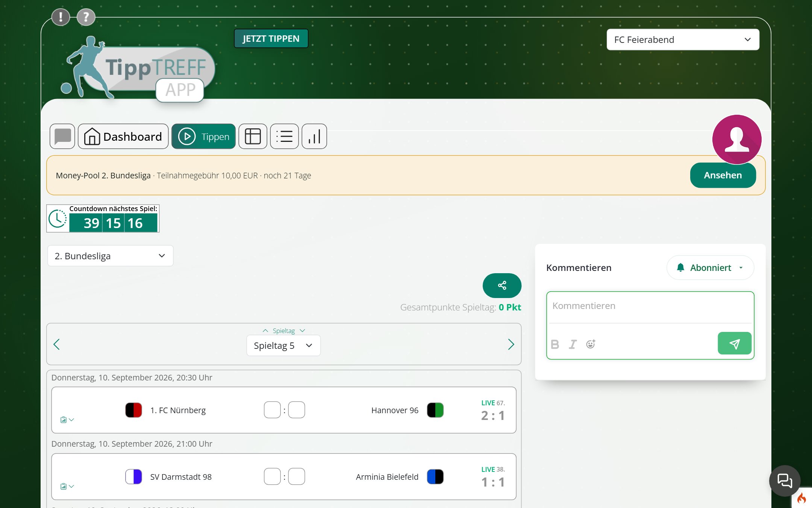Viewport: 812px width, 508px height.
Task: Go to next Spieltag arrow
Action: [511, 344]
